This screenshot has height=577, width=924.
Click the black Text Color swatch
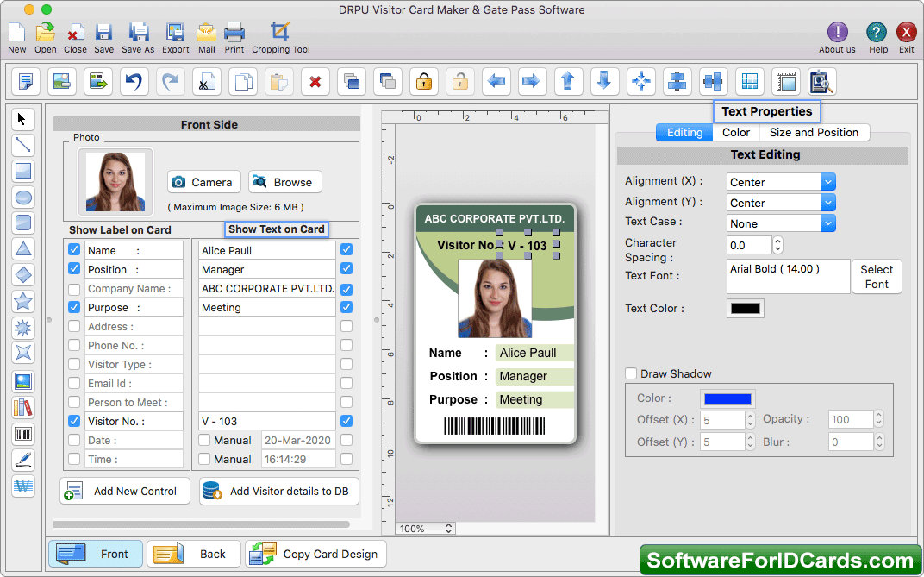tap(746, 308)
